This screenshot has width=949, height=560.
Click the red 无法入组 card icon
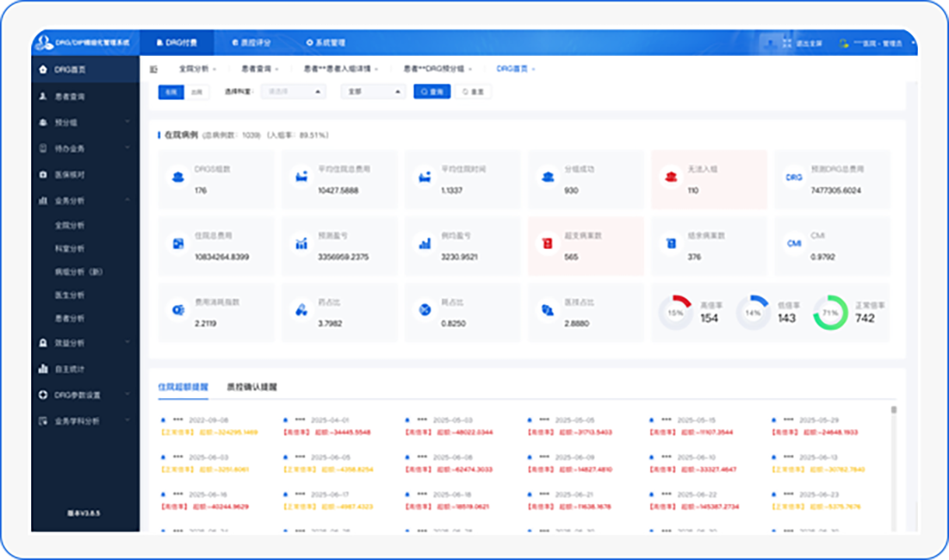tap(671, 177)
